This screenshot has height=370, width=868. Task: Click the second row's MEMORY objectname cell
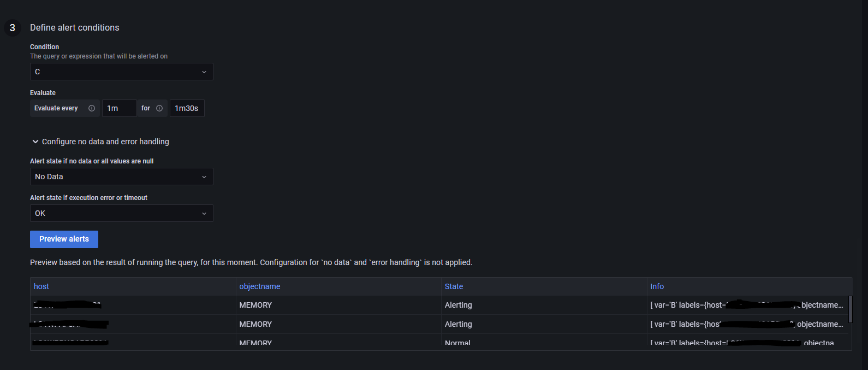pos(255,324)
